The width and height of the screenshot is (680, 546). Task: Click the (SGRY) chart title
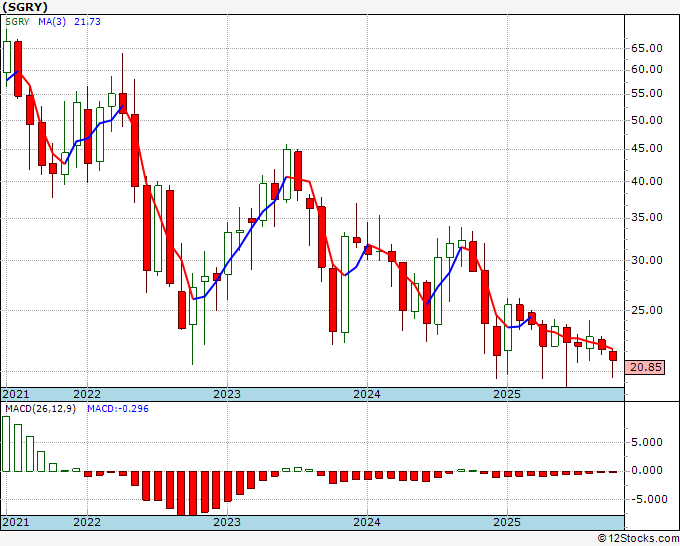coord(25,7)
